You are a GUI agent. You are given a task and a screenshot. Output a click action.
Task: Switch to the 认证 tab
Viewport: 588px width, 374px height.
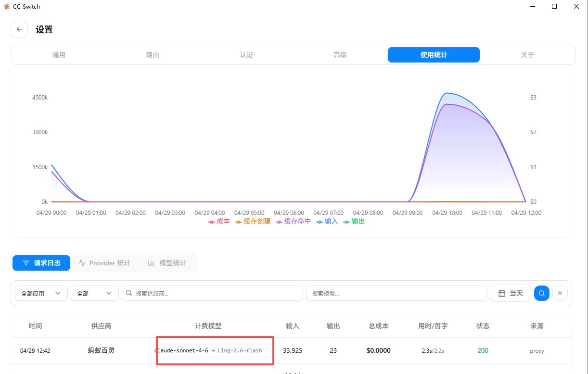point(246,55)
